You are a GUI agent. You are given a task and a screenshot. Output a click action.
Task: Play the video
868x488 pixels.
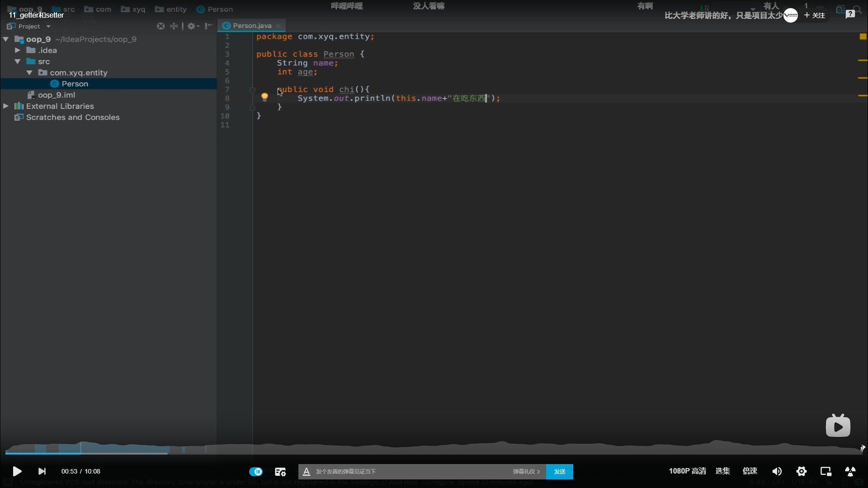tap(17, 471)
